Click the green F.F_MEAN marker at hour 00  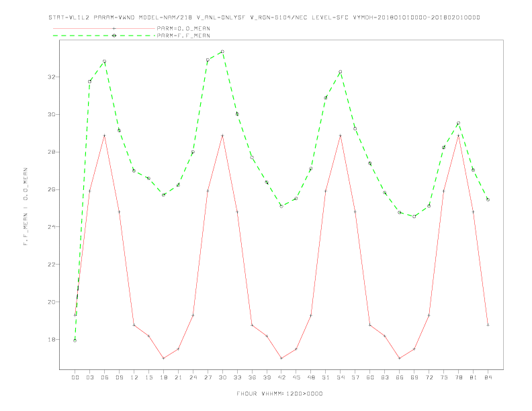pyautogui.click(x=75, y=340)
